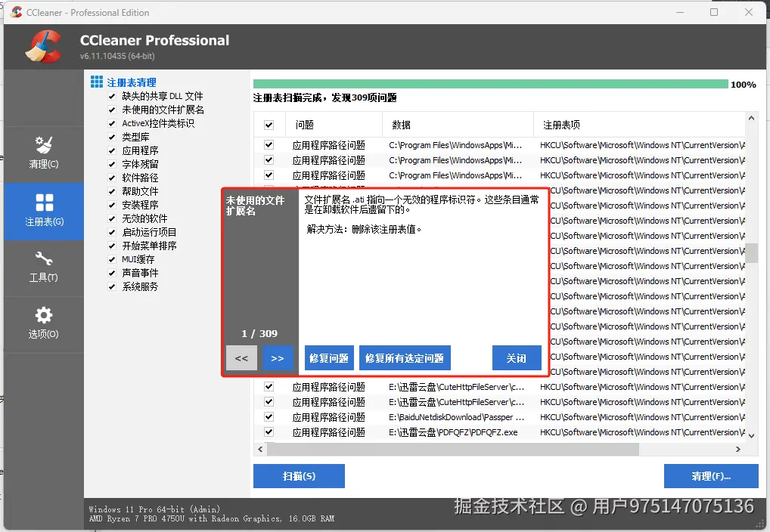Toggle the 系统服务 checkbox
Screen dimensions: 770x532
pyautogui.click(x=112, y=286)
